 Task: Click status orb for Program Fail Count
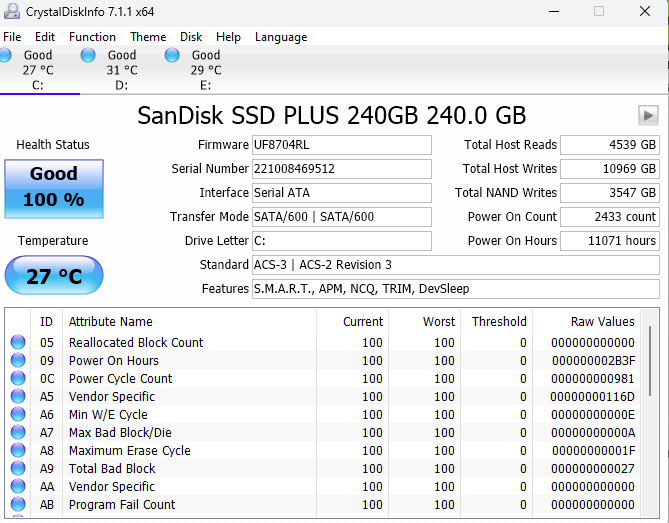coord(18,505)
